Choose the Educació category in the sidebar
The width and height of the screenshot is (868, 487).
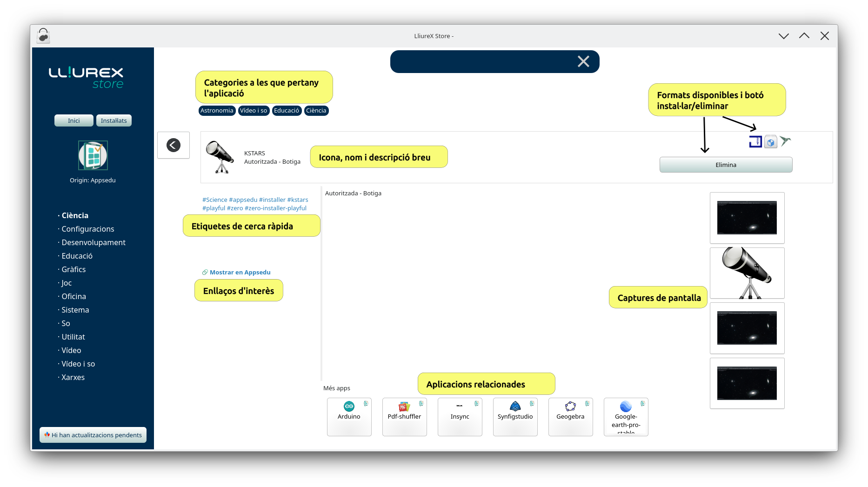[x=77, y=256]
